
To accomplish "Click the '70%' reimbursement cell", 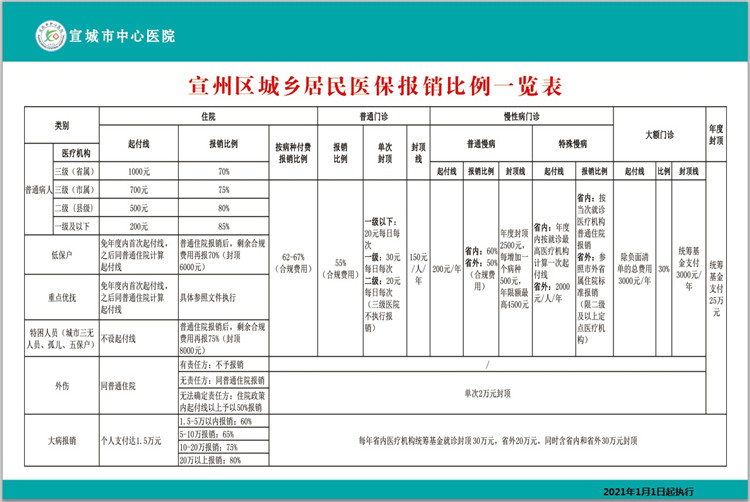I will [223, 171].
